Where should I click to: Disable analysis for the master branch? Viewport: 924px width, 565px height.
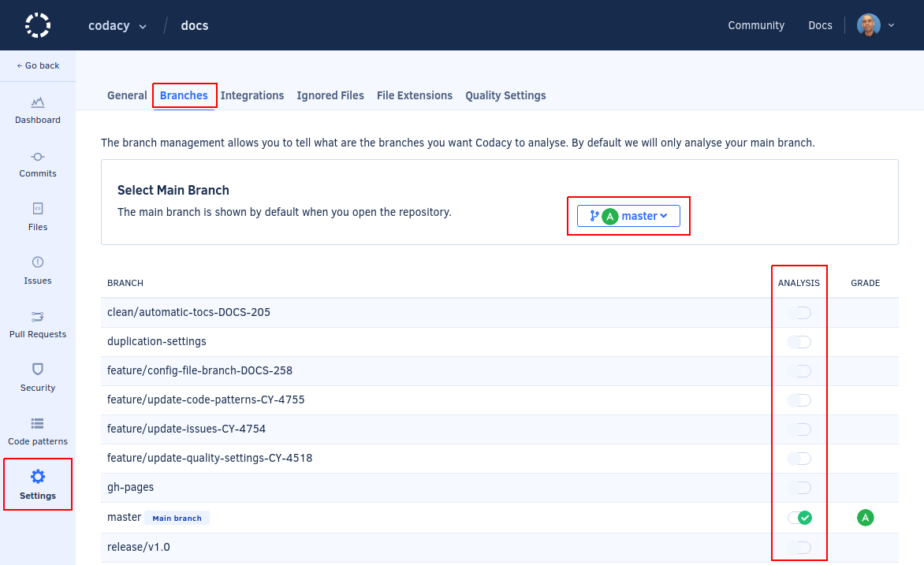799,517
